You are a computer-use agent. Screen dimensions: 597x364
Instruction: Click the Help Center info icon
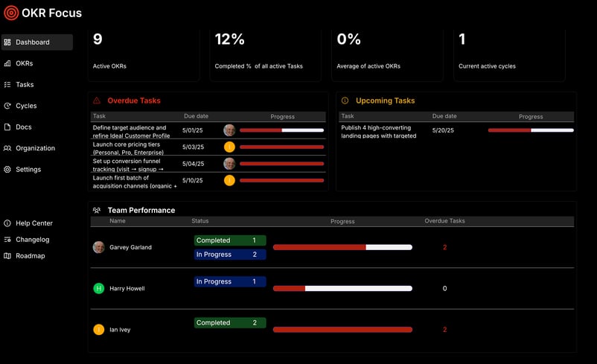(x=7, y=223)
